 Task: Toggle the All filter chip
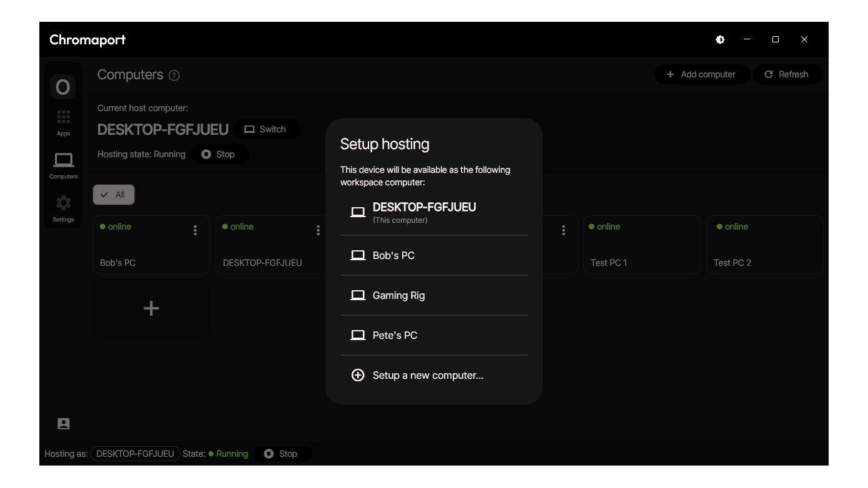pyautogui.click(x=114, y=195)
